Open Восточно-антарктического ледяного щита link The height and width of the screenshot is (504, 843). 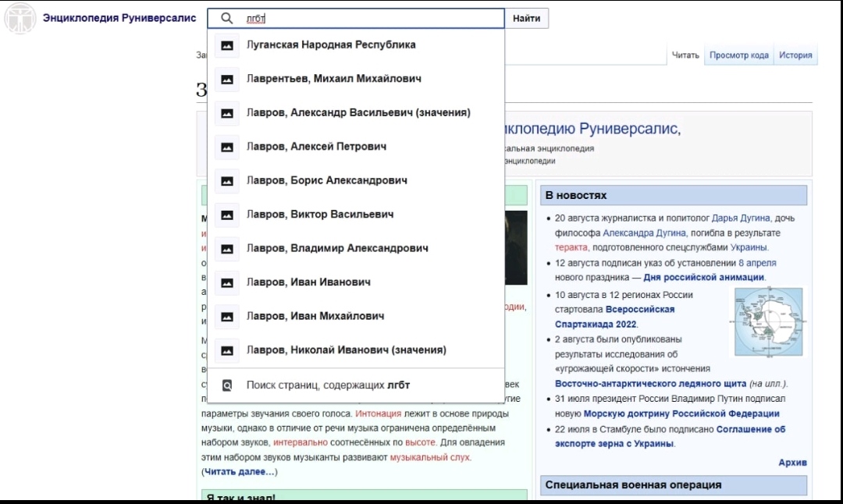650,384
